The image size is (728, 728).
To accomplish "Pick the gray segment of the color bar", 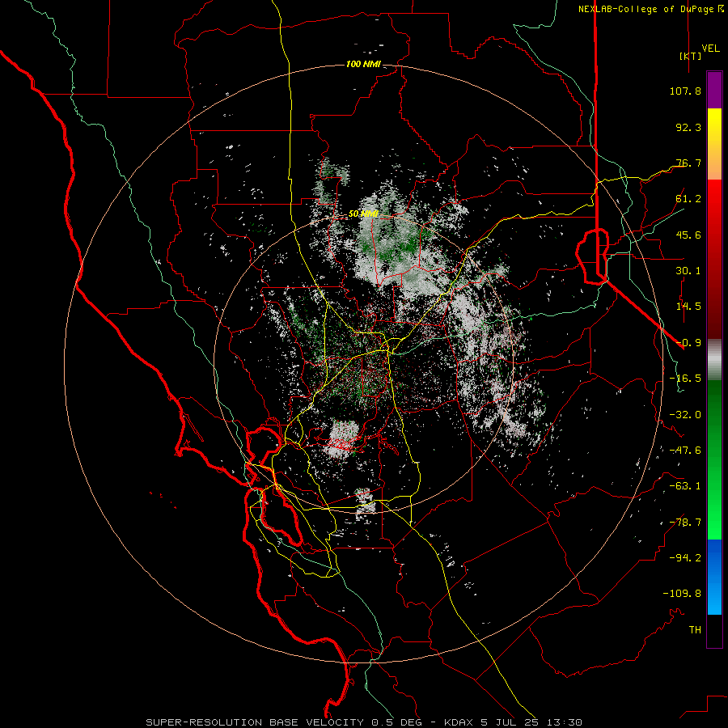I will (714, 360).
